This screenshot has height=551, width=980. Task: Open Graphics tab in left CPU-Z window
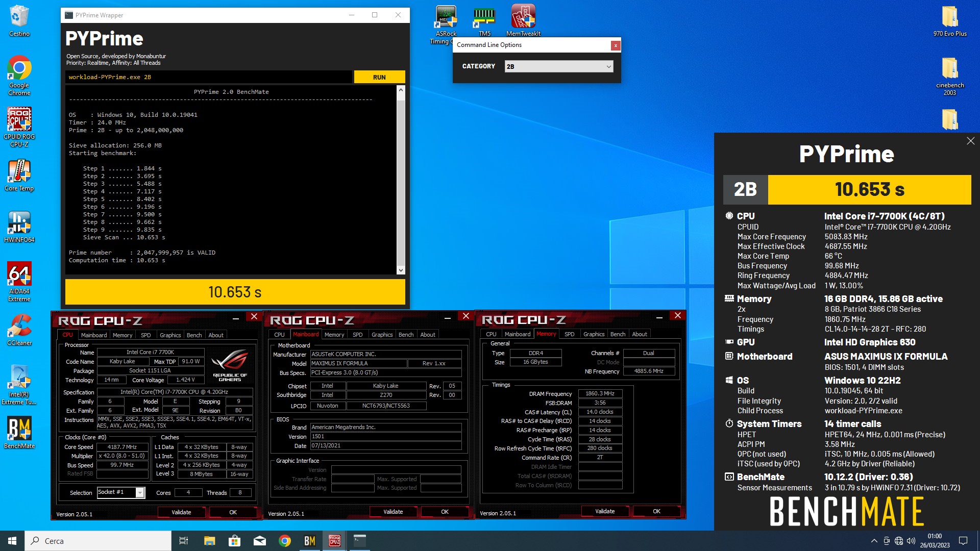pyautogui.click(x=170, y=335)
